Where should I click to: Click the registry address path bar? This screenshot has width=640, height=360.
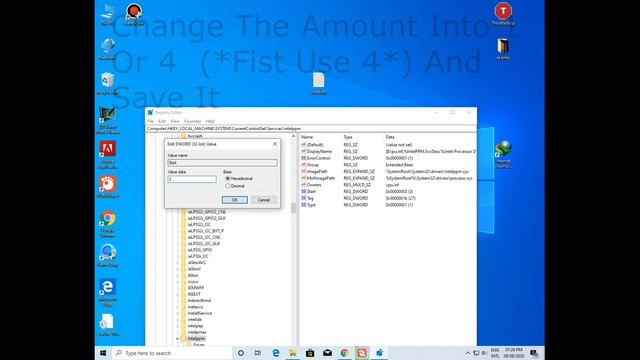(x=311, y=129)
